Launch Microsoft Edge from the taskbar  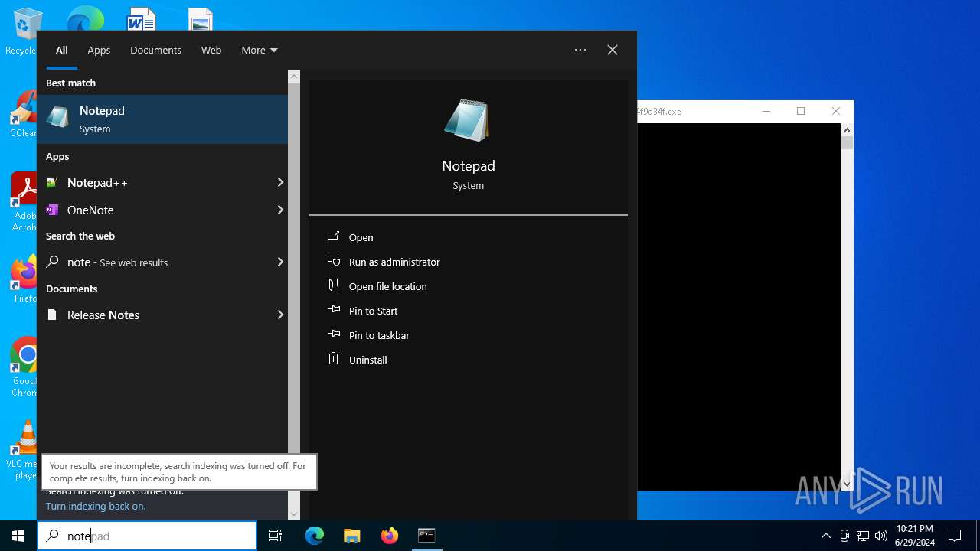click(315, 536)
